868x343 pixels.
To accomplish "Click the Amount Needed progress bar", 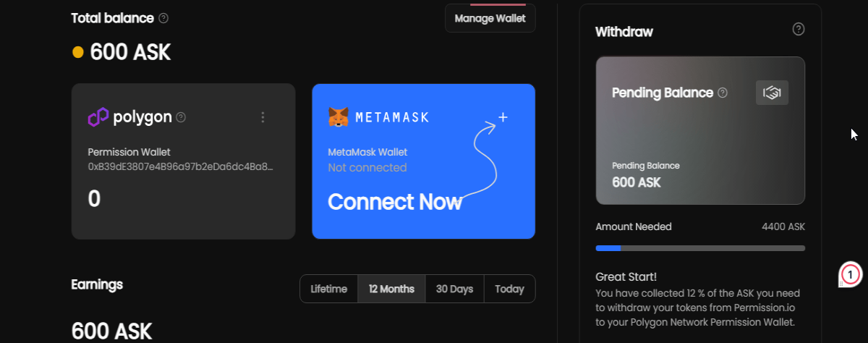I will click(700, 248).
